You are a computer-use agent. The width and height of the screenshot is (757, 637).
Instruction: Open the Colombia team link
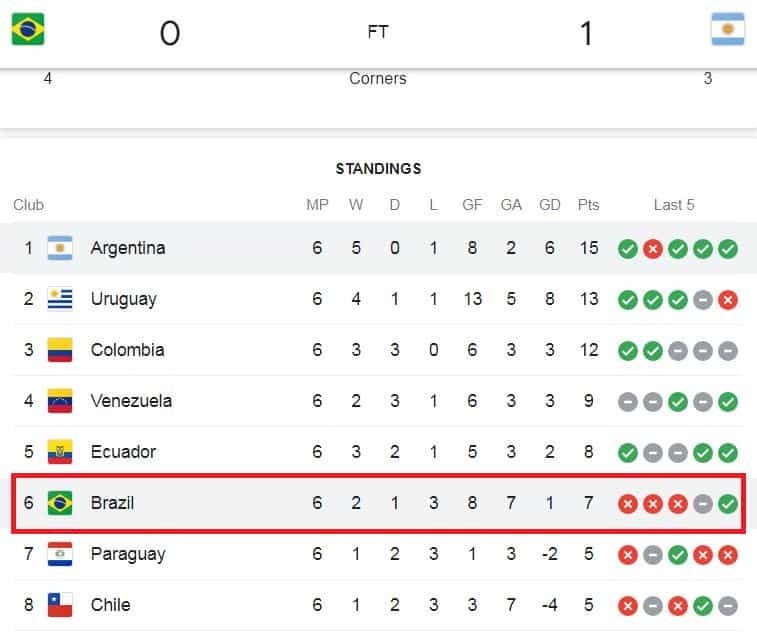click(127, 350)
